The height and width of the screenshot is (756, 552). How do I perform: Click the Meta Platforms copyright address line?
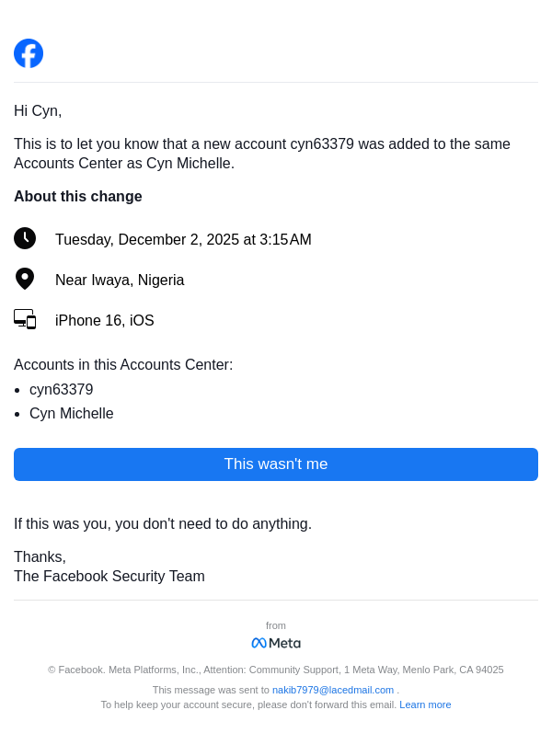tap(276, 670)
